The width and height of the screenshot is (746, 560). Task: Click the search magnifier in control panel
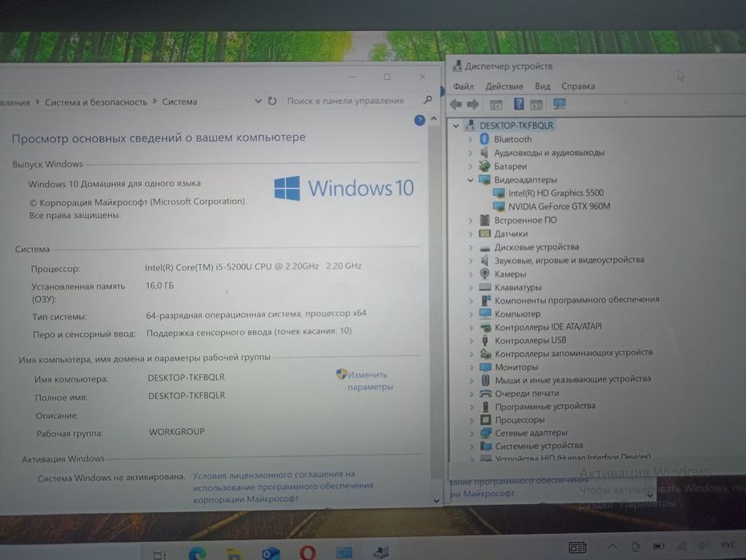coord(427,99)
